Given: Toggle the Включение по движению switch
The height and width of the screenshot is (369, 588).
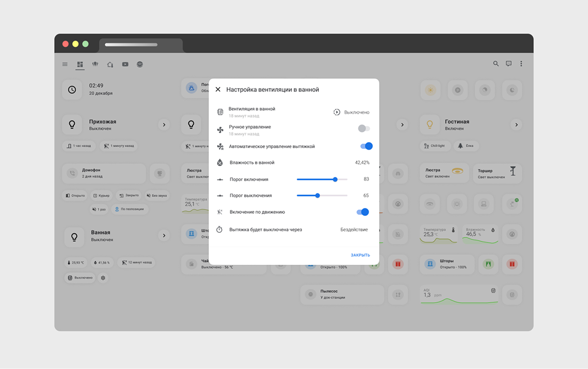Looking at the screenshot, I should coord(363,212).
